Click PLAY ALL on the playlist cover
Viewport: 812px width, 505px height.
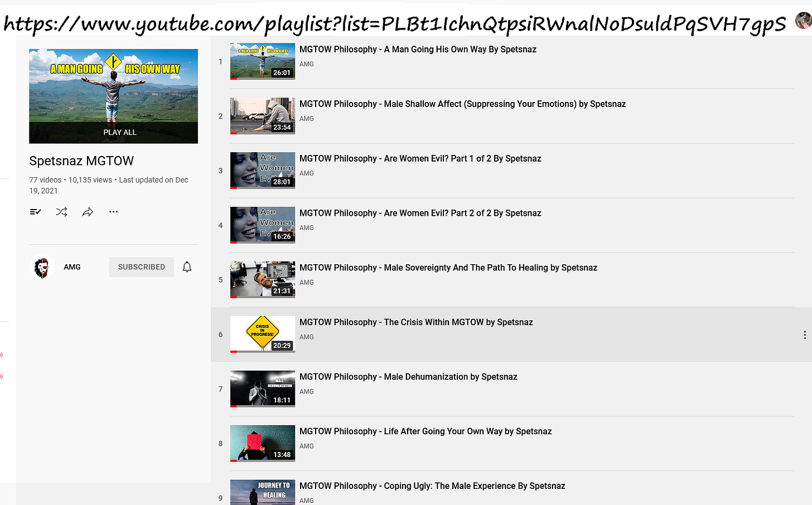(119, 132)
